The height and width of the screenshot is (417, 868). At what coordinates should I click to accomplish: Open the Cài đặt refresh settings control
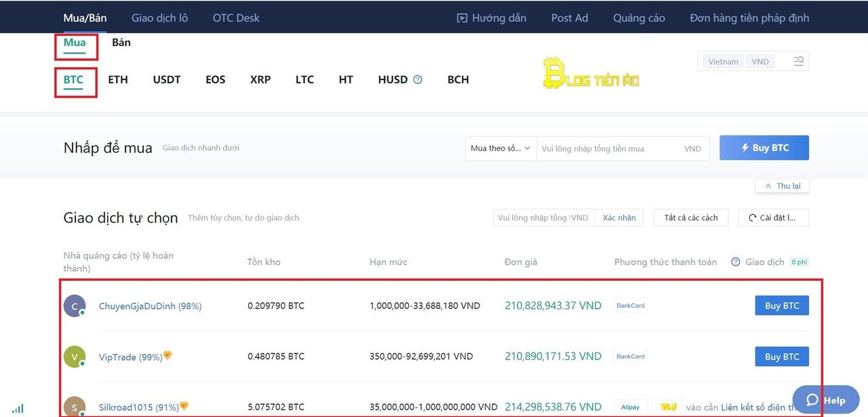point(774,218)
